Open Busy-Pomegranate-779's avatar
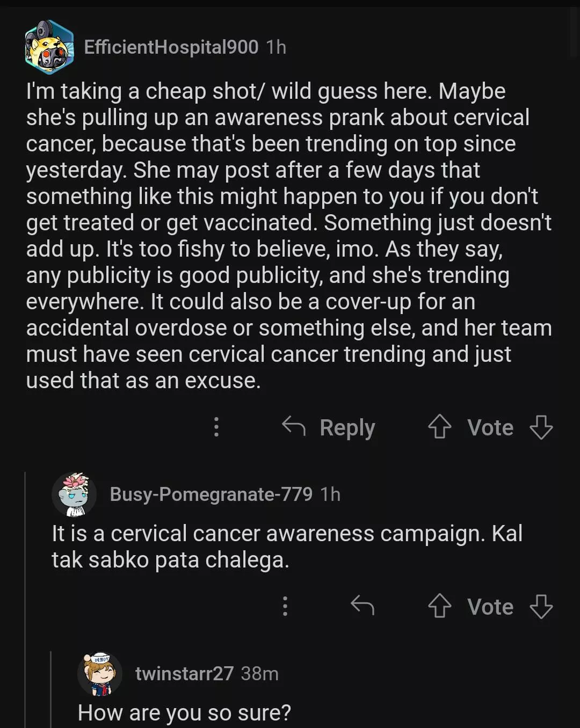Screen dimensions: 580x728 (x=75, y=494)
